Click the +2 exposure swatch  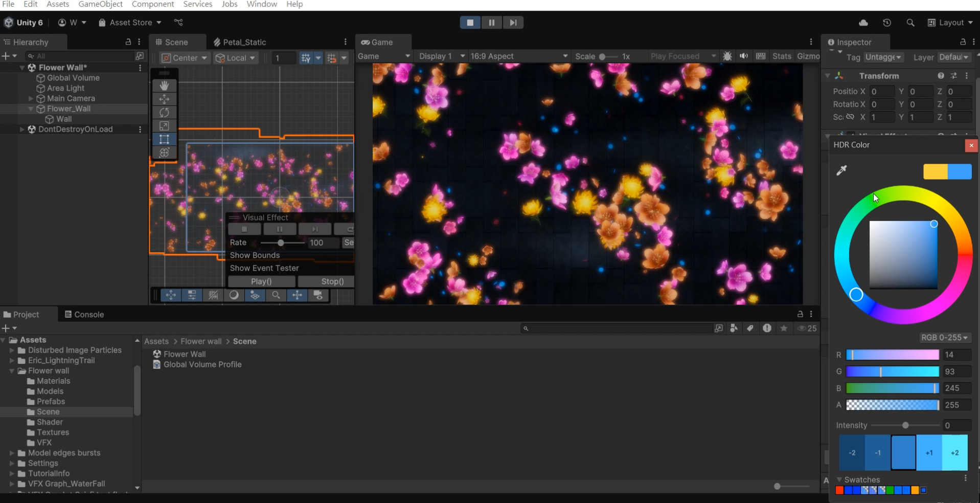pyautogui.click(x=954, y=452)
